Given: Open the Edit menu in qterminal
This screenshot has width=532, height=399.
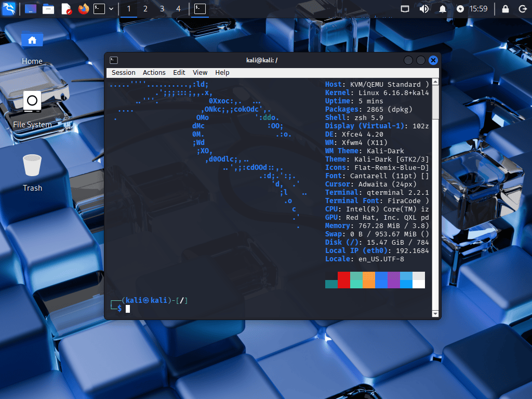Looking at the screenshot, I should [179, 72].
